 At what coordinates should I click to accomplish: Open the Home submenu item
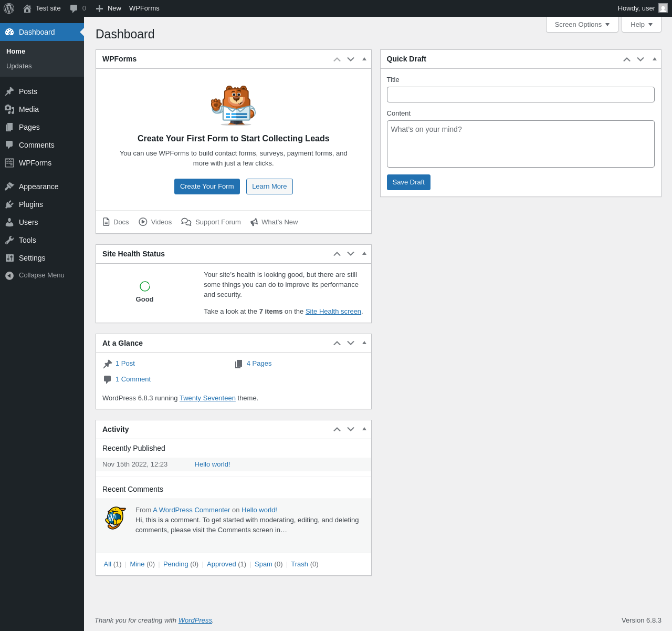point(42,51)
